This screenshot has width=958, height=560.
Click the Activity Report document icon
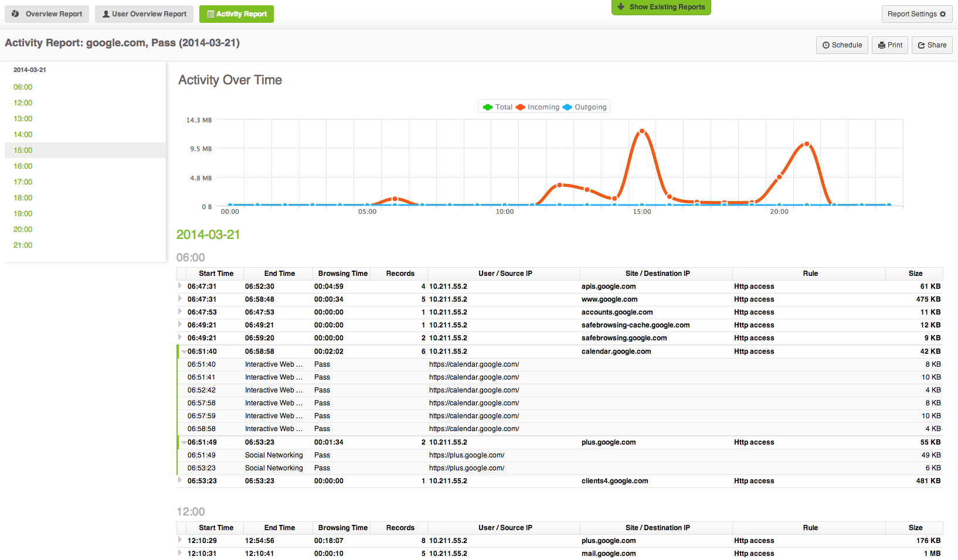pyautogui.click(x=210, y=14)
